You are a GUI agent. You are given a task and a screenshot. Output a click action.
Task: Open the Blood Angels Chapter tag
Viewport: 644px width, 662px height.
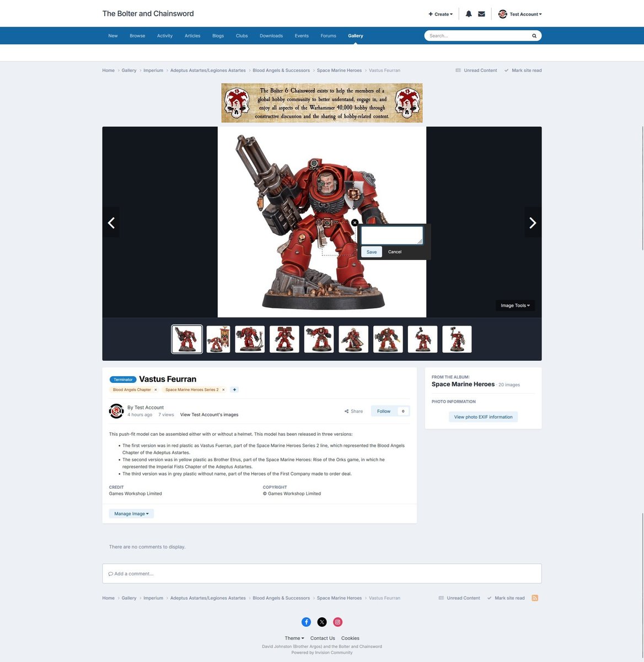pos(132,389)
